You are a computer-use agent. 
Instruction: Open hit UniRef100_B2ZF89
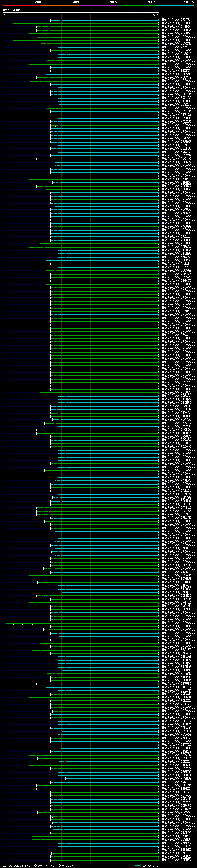pyautogui.click(x=177, y=409)
